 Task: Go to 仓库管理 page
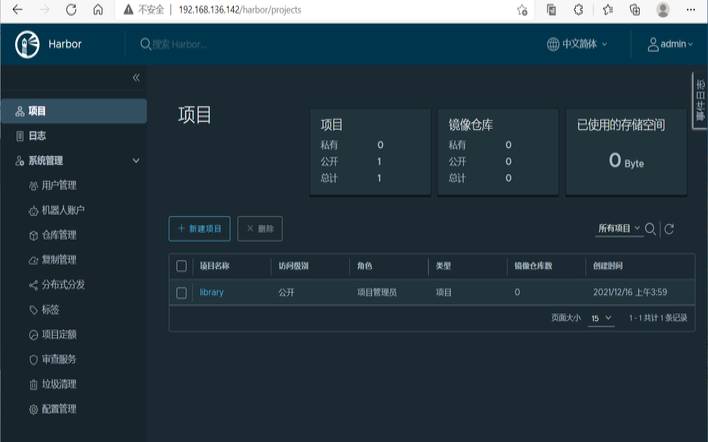click(x=59, y=235)
